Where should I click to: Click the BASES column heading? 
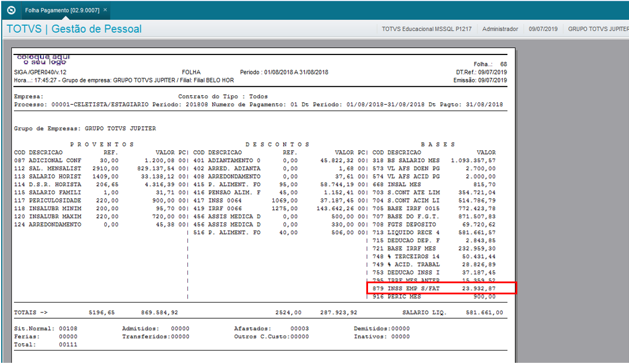point(438,145)
